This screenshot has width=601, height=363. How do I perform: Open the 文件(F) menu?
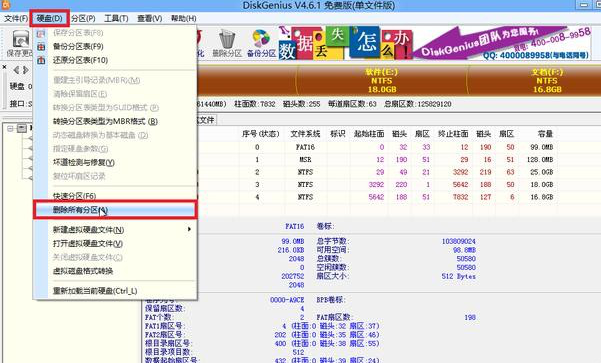point(16,18)
